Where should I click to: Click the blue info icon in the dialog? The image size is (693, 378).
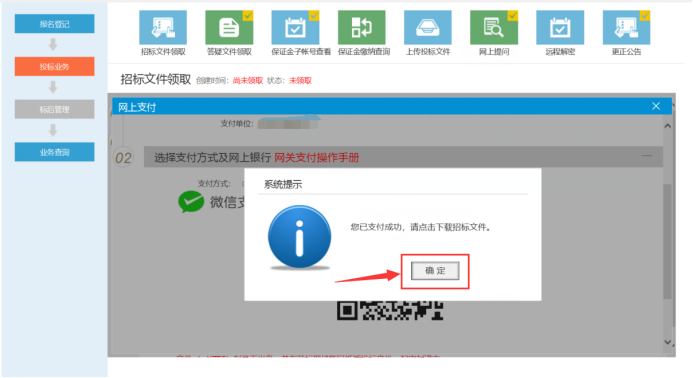point(299,237)
